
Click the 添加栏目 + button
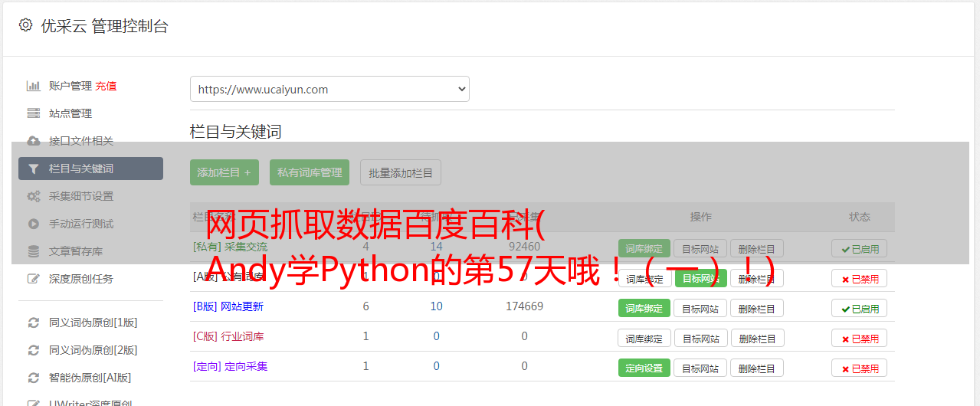(x=225, y=172)
